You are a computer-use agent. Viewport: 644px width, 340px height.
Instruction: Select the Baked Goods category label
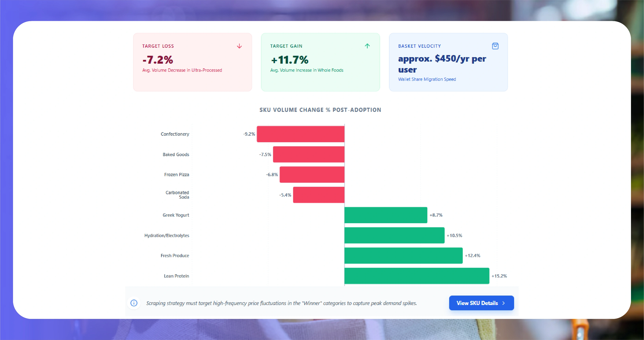176,154
